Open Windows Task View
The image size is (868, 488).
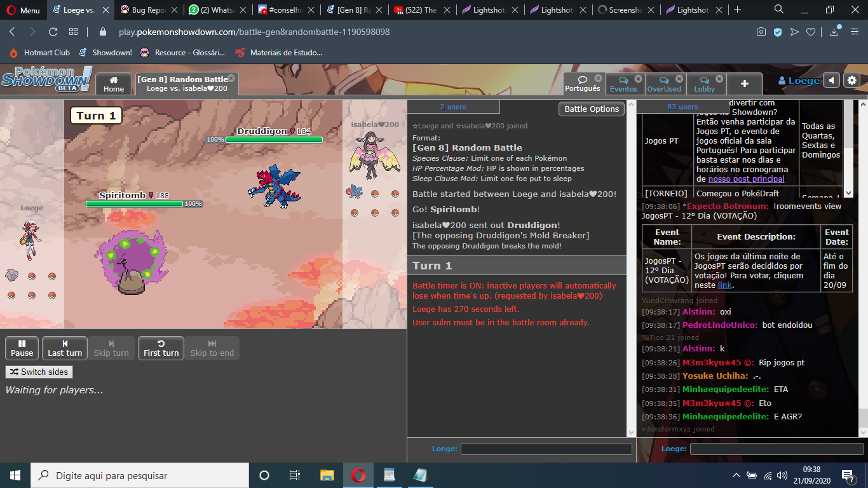(x=294, y=475)
